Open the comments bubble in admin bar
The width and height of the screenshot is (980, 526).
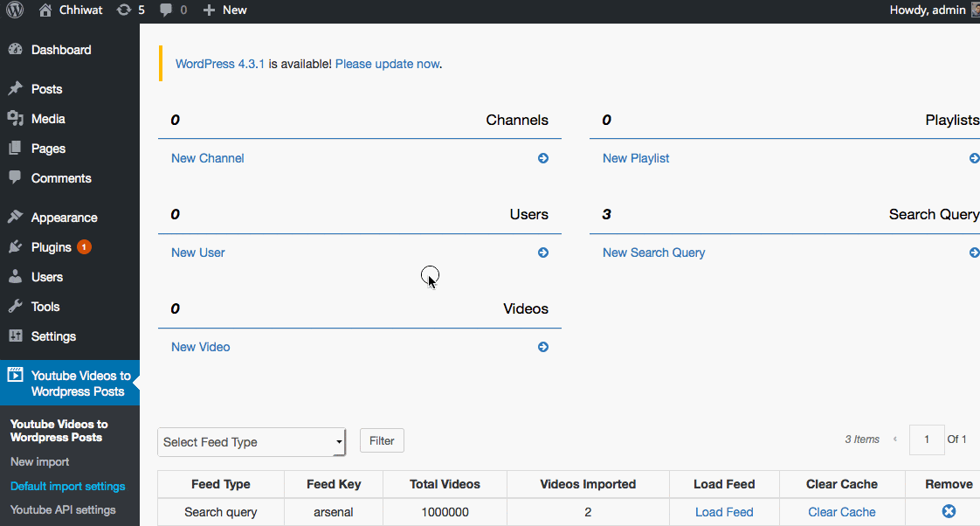pyautogui.click(x=166, y=10)
